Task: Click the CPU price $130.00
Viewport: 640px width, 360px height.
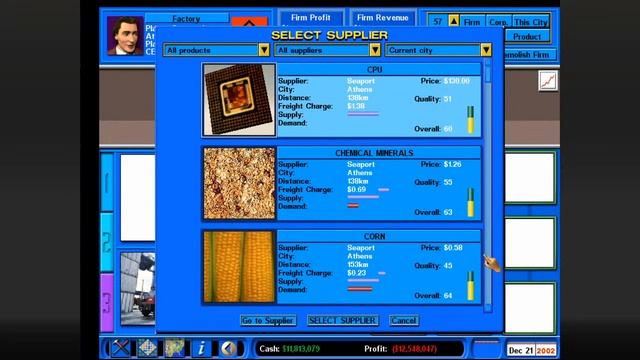Action: (x=457, y=81)
